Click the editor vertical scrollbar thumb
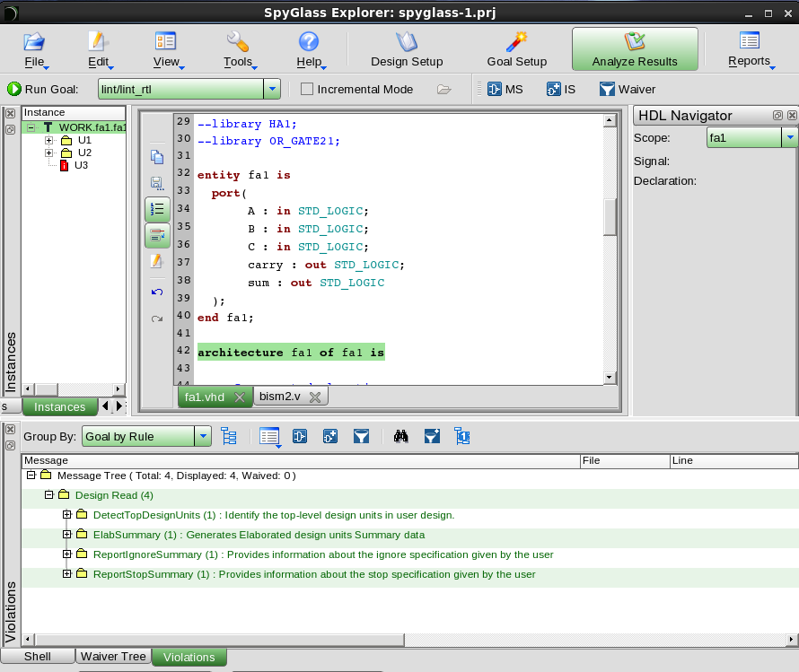The image size is (799, 672). tap(610, 217)
